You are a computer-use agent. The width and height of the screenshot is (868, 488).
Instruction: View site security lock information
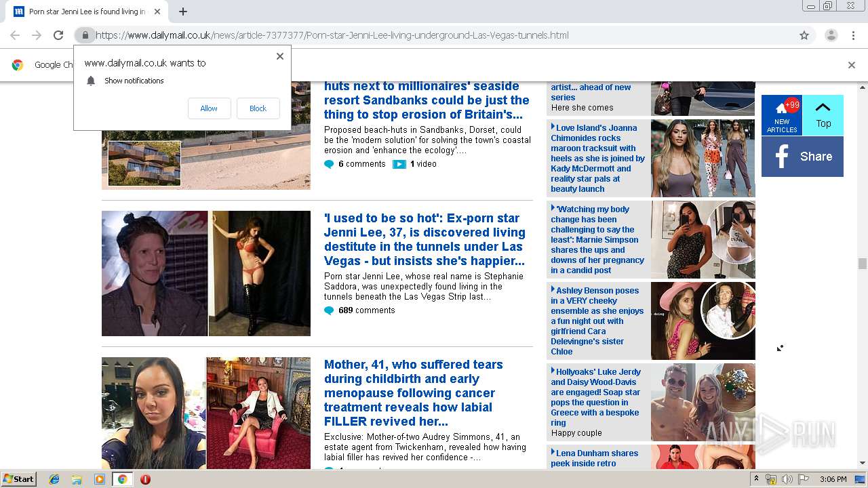pos(85,35)
